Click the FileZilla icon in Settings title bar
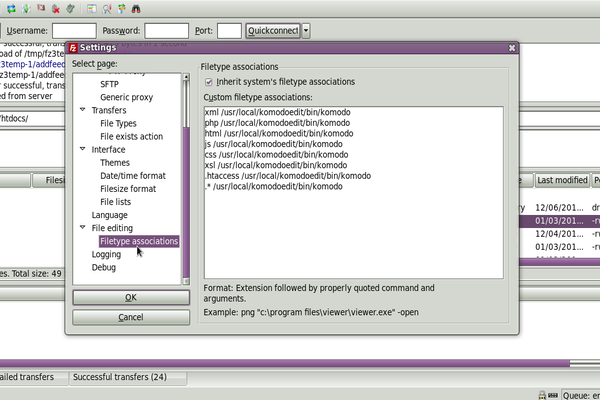 coord(74,47)
